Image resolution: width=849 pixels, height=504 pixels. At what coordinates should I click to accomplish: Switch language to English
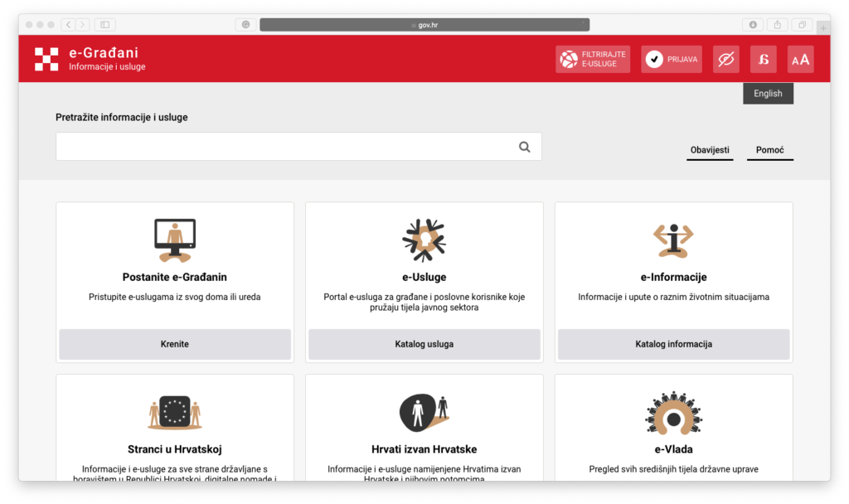[768, 94]
